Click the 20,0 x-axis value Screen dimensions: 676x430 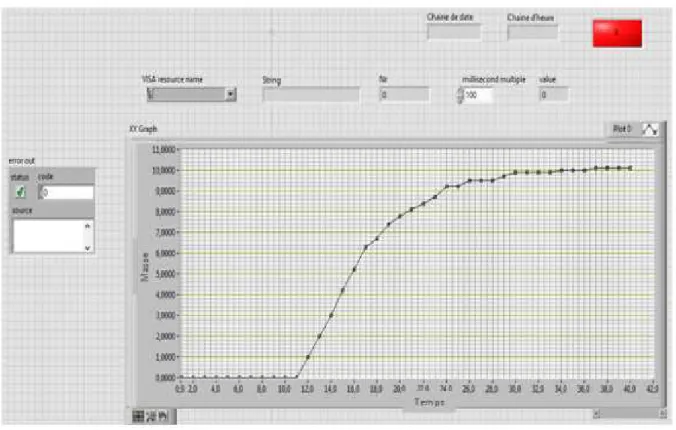(400, 389)
